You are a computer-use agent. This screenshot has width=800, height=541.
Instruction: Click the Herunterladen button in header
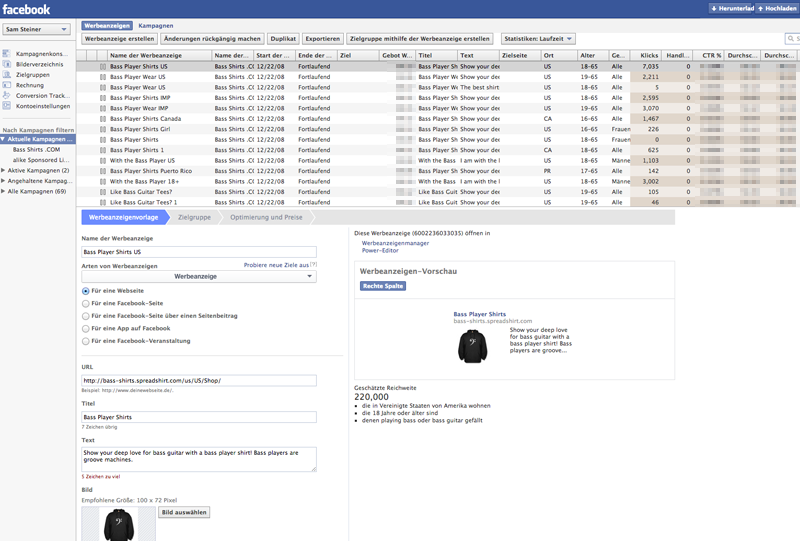coord(732,9)
